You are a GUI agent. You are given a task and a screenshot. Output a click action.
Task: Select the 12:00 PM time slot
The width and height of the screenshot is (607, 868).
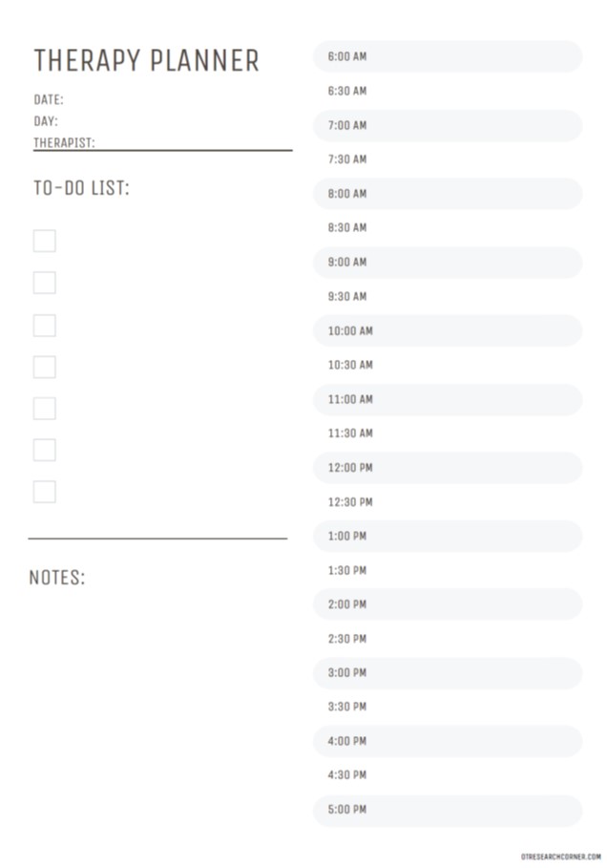coord(447,468)
